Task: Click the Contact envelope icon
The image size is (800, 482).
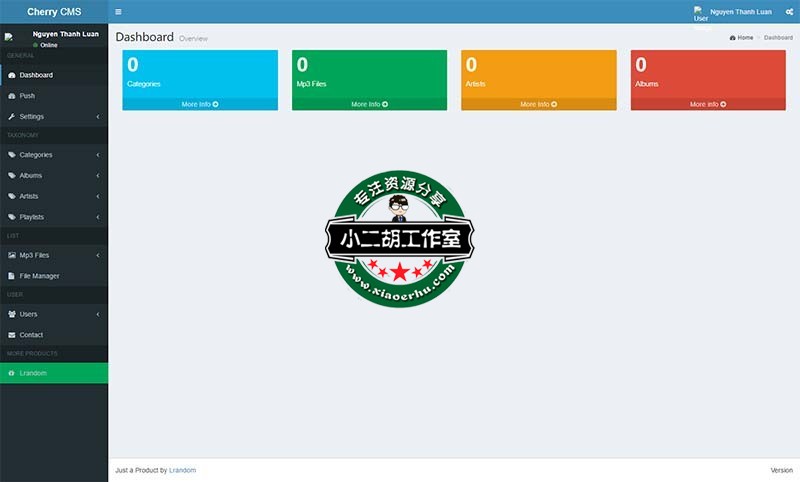Action: tap(11, 335)
